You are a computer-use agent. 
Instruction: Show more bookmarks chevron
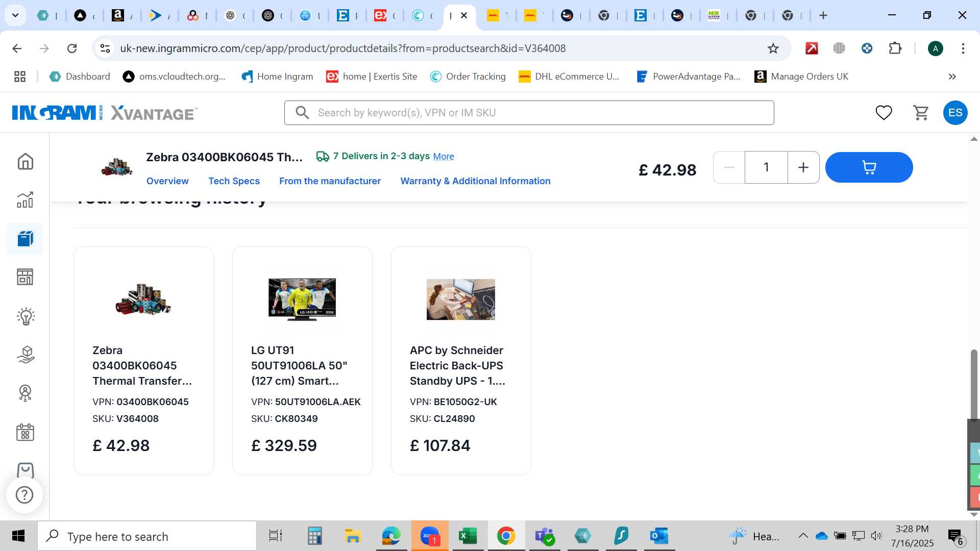click(x=952, y=77)
